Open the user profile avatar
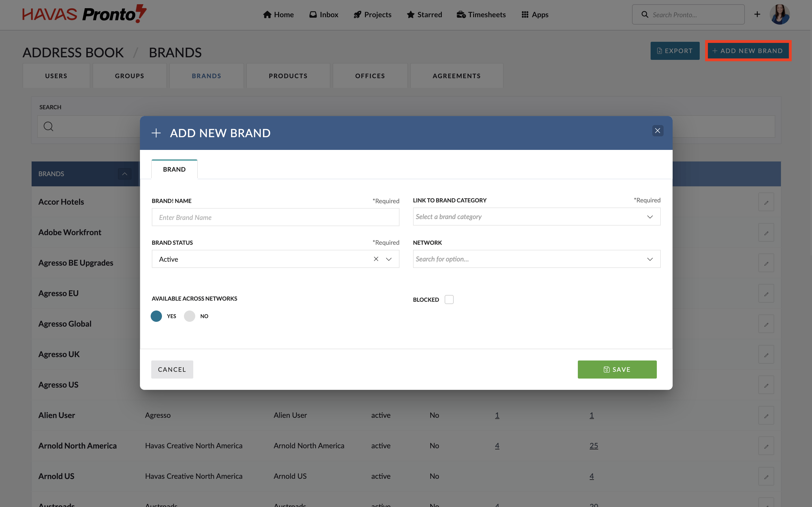 coord(779,14)
